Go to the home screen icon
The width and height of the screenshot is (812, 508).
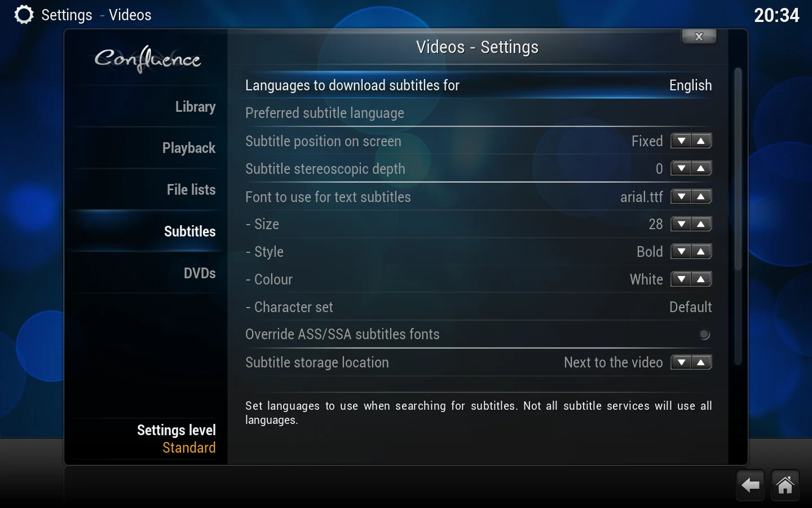pos(785,485)
